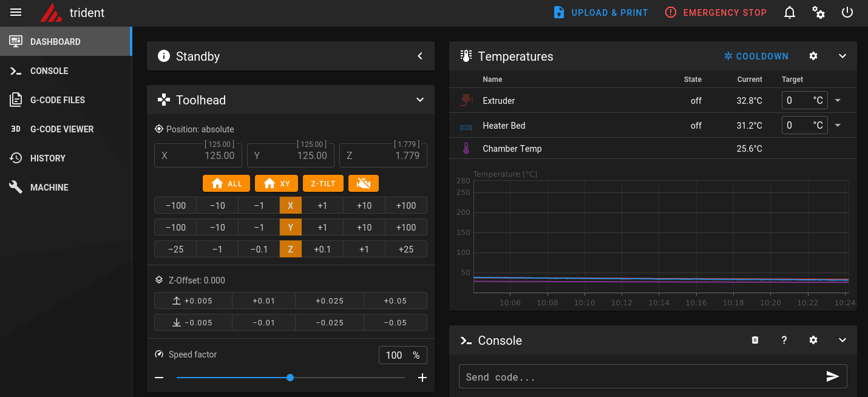868x397 pixels.
Task: Click the Cooldown button
Action: tap(756, 56)
